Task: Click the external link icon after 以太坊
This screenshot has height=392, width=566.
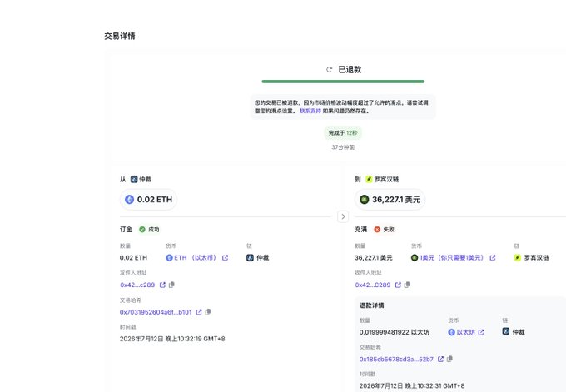Action: pos(481,332)
